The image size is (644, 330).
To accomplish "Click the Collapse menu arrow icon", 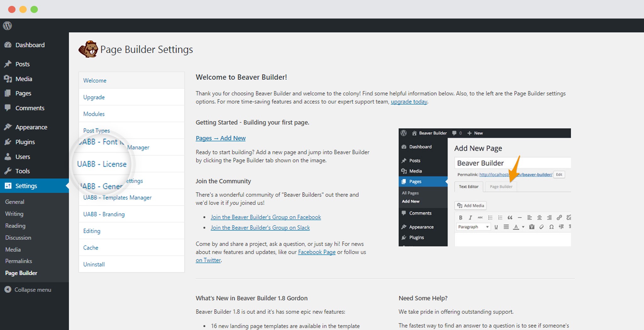I will click(8, 289).
